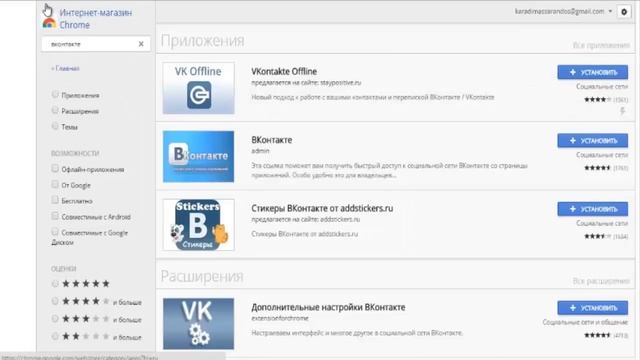Click Социальные сети и общение category
The width and height of the screenshot is (640, 360).
[585, 322]
